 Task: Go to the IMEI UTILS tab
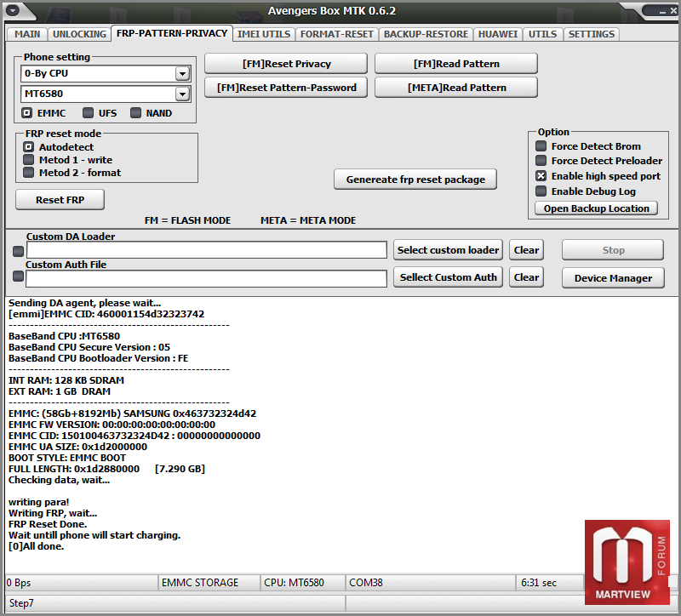[264, 34]
